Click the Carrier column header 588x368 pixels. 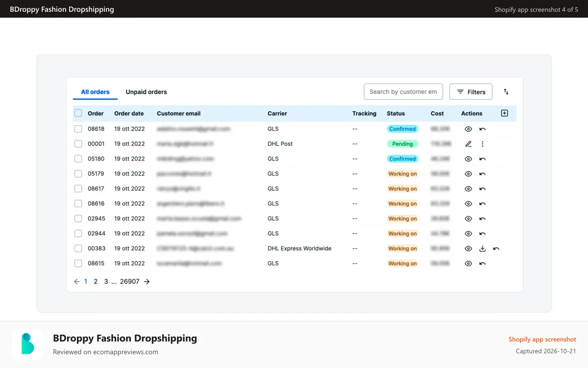(277, 113)
